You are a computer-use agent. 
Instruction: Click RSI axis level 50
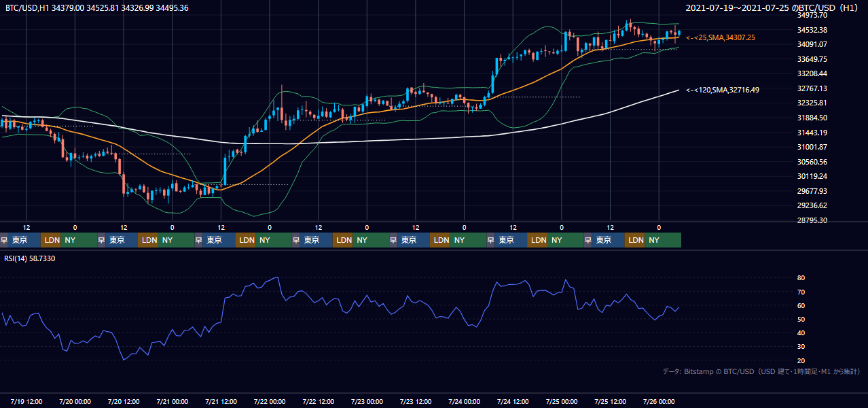click(x=801, y=319)
